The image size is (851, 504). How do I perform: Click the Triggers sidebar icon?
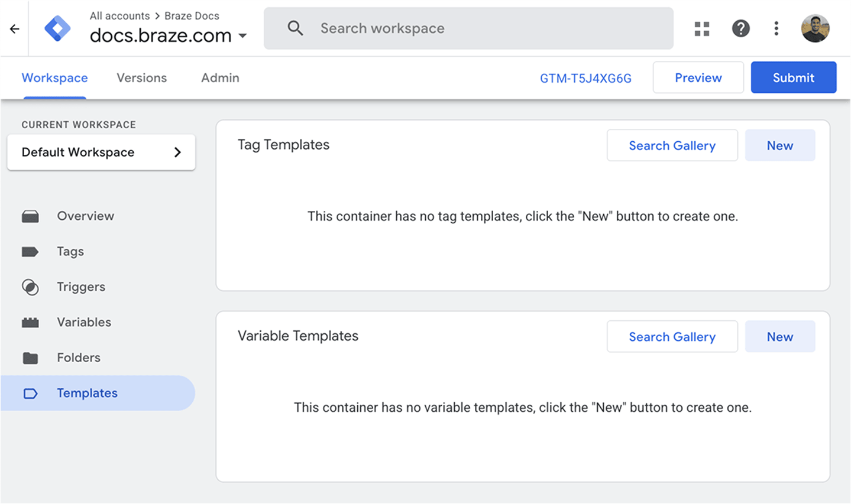coord(31,287)
